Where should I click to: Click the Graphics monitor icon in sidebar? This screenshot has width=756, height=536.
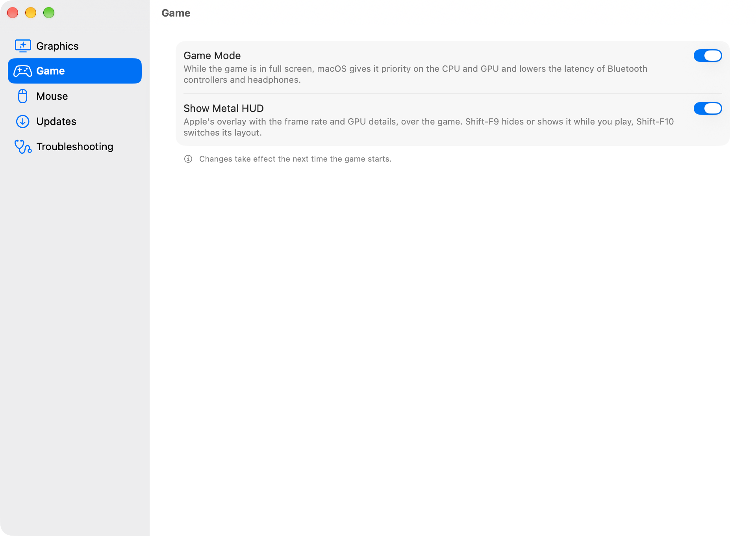tap(23, 46)
